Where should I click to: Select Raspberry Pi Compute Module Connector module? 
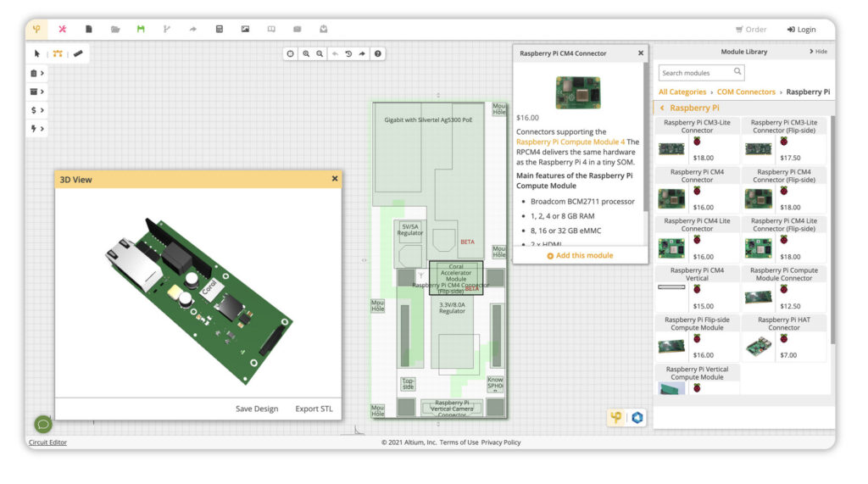click(784, 288)
